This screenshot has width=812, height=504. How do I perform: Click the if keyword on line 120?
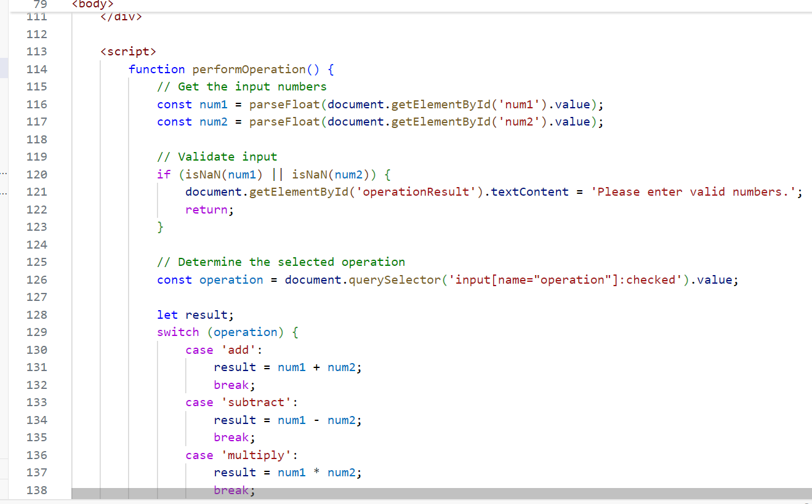pos(164,174)
